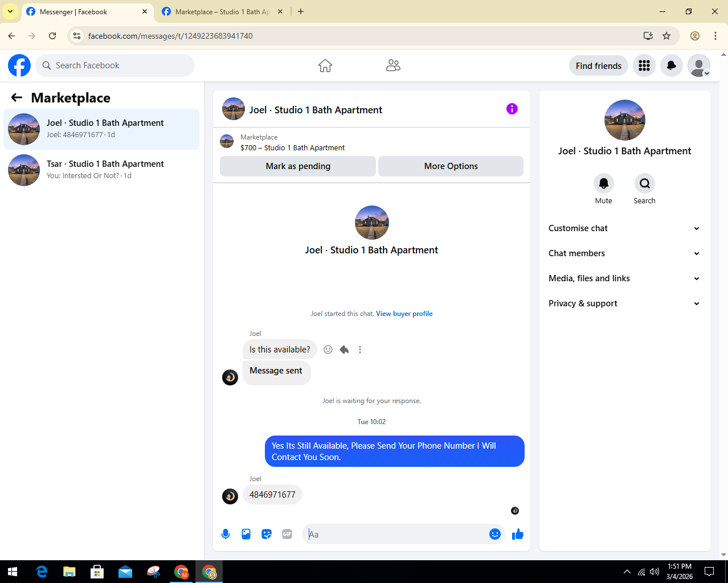Image resolution: width=728 pixels, height=583 pixels.
Task: Click the page vertical scrollbar
Action: [x=724, y=305]
